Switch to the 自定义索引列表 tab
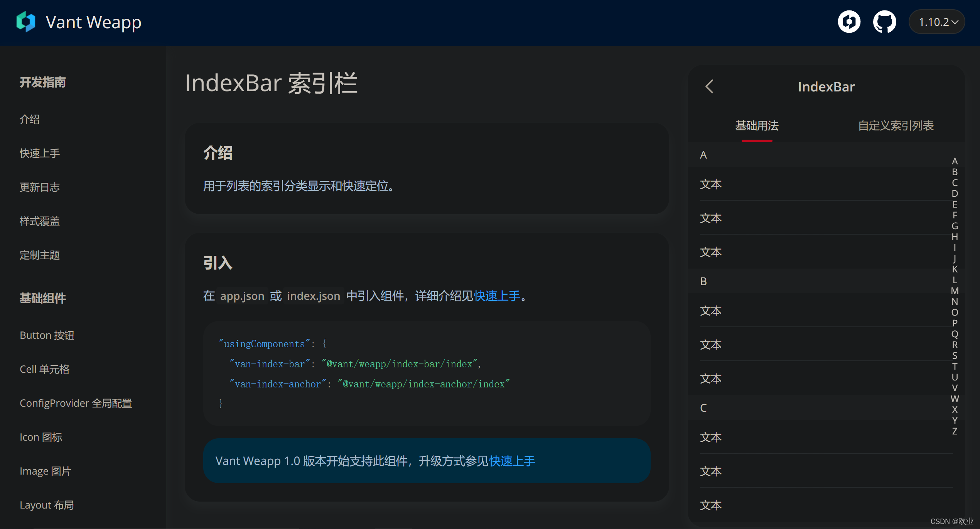 click(896, 126)
